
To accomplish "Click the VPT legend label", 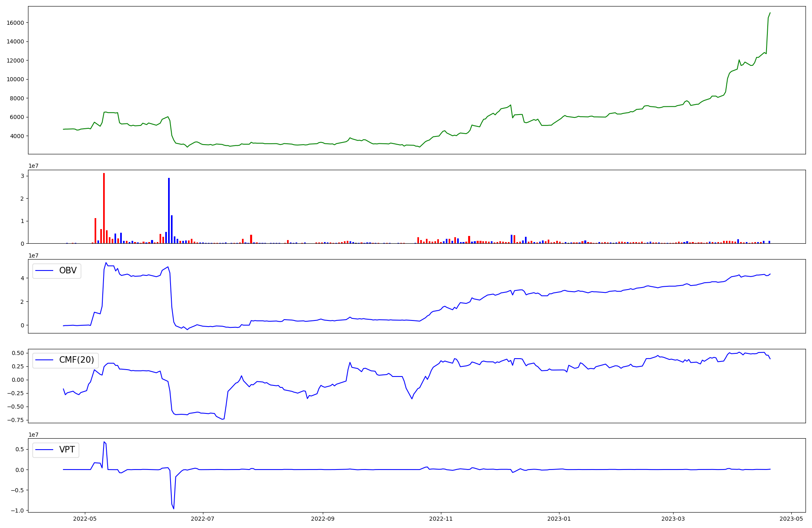I will (67, 450).
